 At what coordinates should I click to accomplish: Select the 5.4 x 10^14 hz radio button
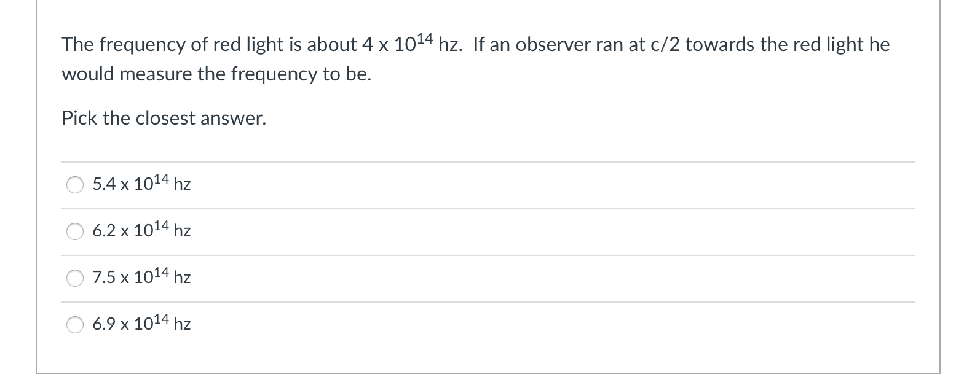75,184
